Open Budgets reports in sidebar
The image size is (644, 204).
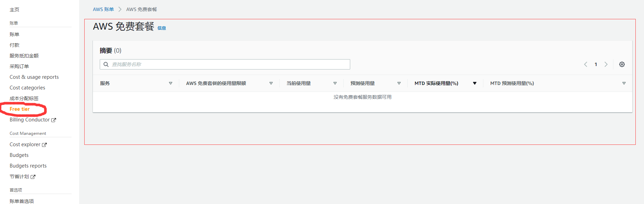tap(28, 166)
